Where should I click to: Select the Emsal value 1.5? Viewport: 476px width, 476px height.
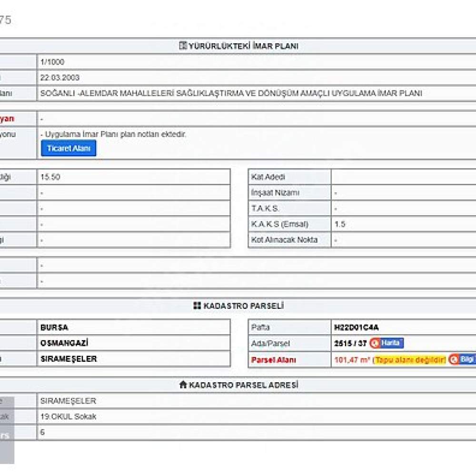pyautogui.click(x=340, y=224)
